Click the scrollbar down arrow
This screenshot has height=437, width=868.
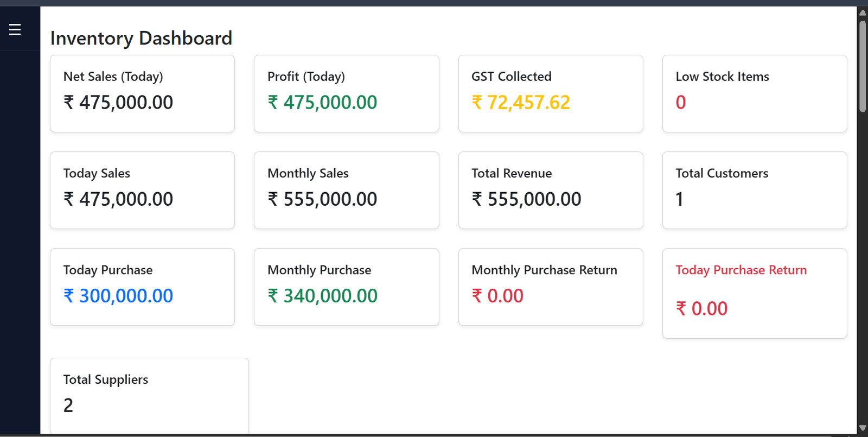tap(863, 428)
